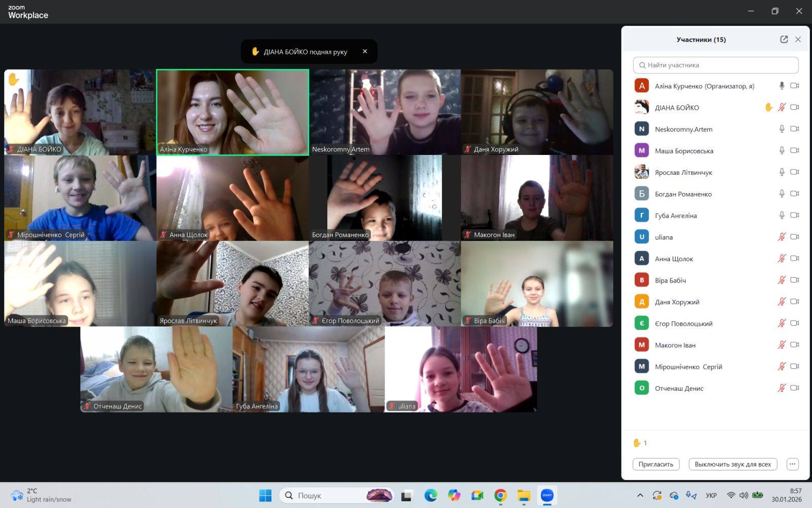Toggle camera icon for Neskoromny.Artem
812x508 pixels.
[x=795, y=129]
